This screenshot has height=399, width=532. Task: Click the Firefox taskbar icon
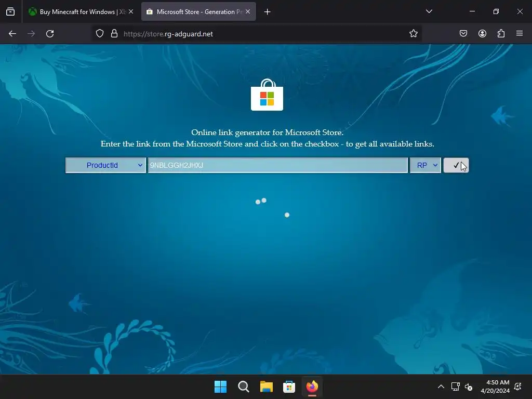point(312,387)
